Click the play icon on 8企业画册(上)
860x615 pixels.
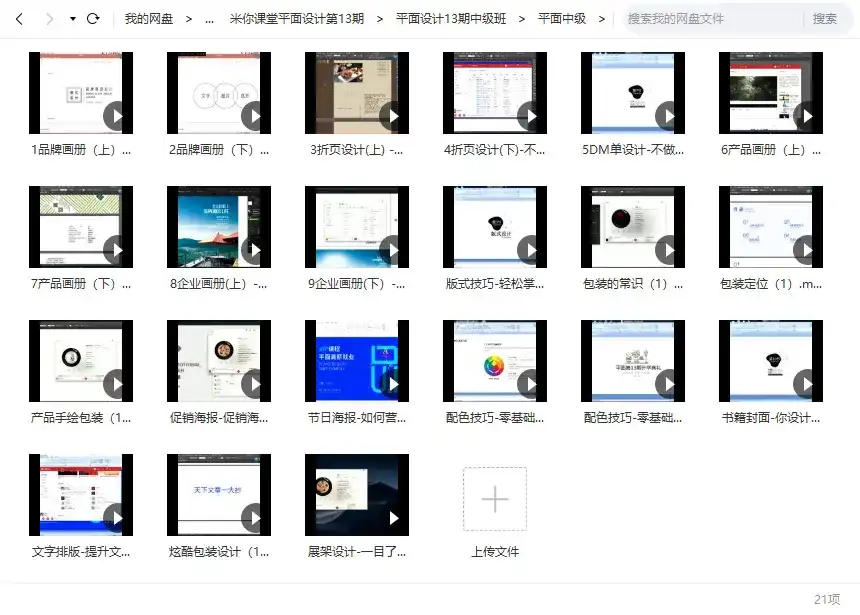tap(252, 250)
